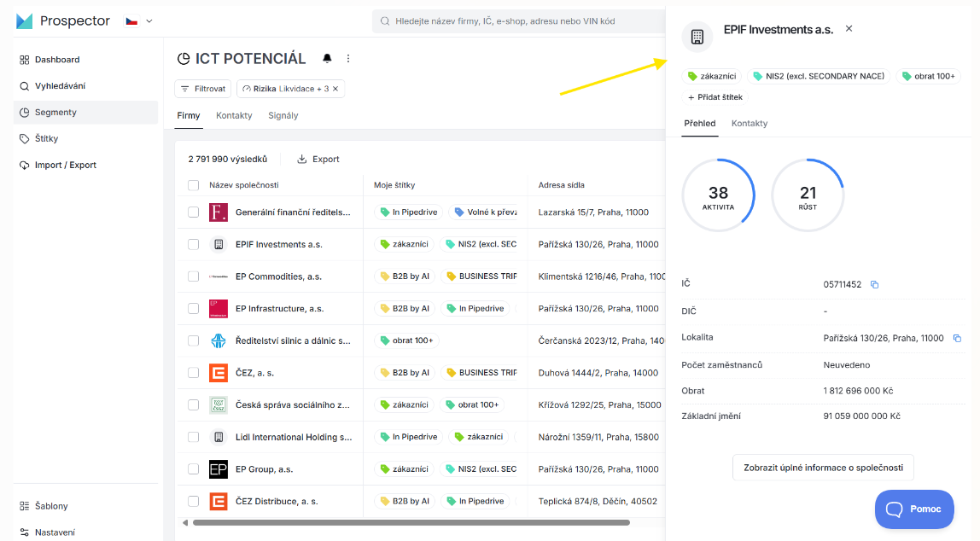Click the In Pipedrive tag on Generální finanční row

point(409,212)
